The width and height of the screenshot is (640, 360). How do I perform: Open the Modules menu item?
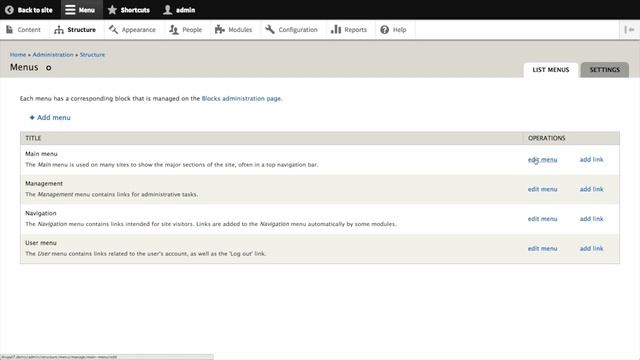pyautogui.click(x=234, y=30)
